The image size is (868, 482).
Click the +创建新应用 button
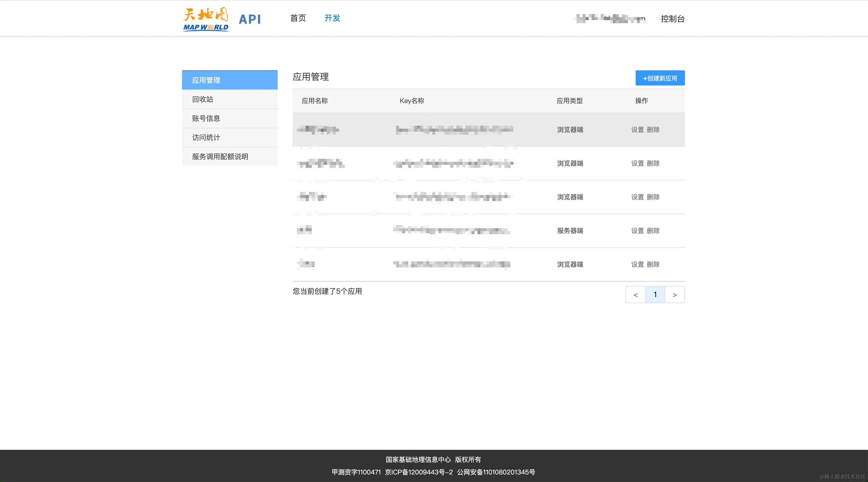click(660, 78)
